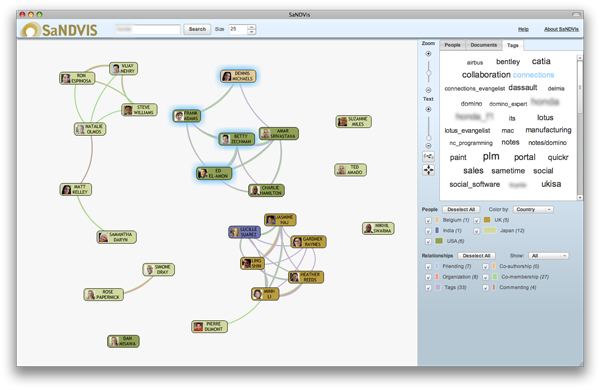Select Vijay Nehry node
The width and height of the screenshot is (600, 389).
click(x=123, y=68)
